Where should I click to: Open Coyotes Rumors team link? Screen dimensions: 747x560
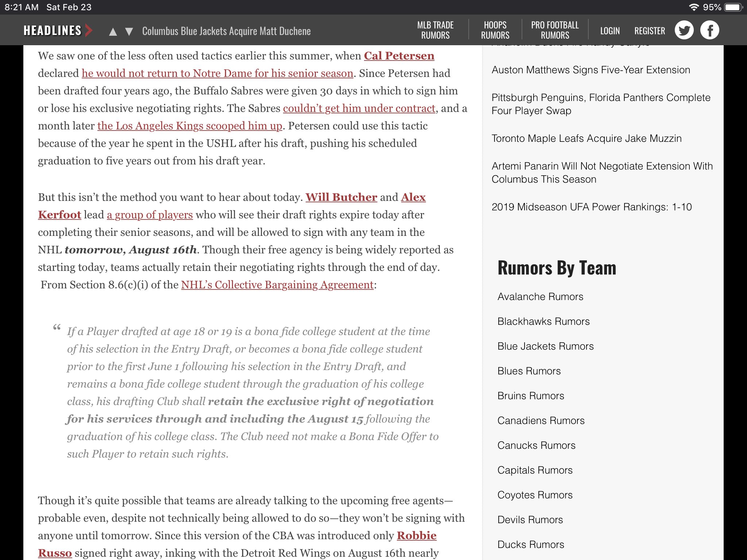[535, 495]
